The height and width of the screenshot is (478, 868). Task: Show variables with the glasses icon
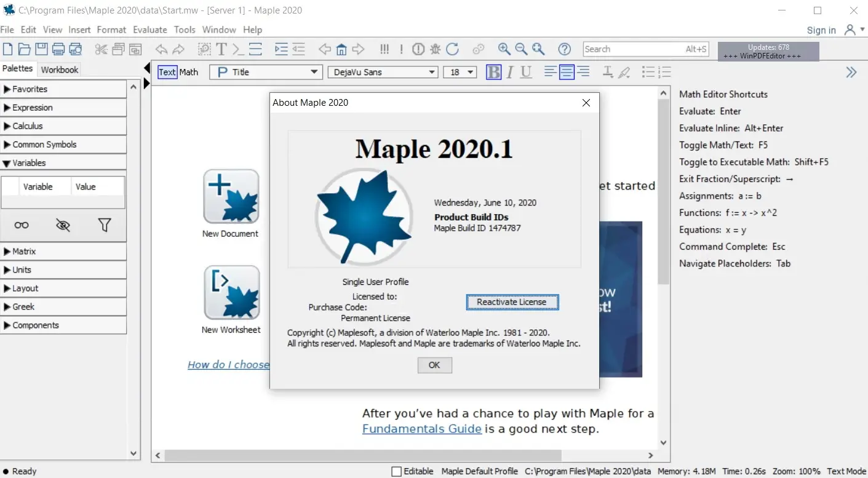[22, 225]
